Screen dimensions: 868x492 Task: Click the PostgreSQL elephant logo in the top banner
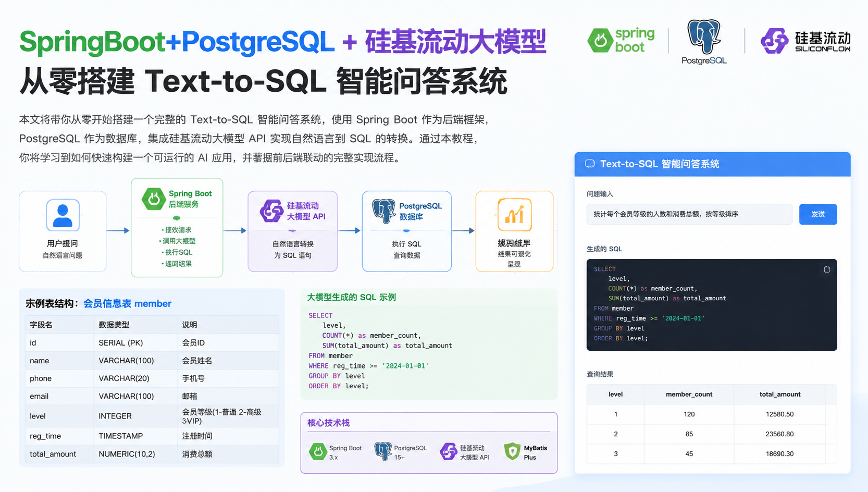point(704,42)
